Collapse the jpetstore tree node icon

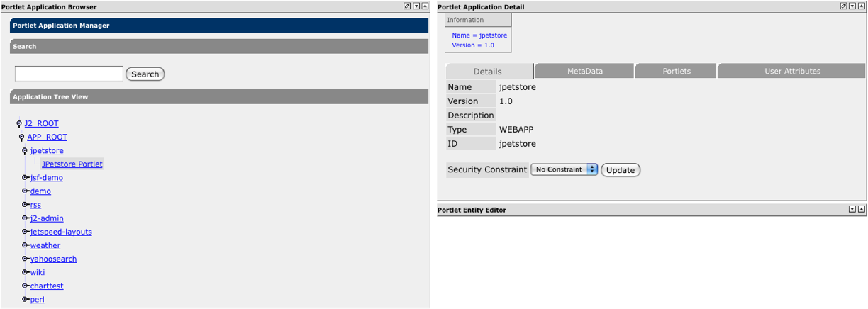[25, 151]
